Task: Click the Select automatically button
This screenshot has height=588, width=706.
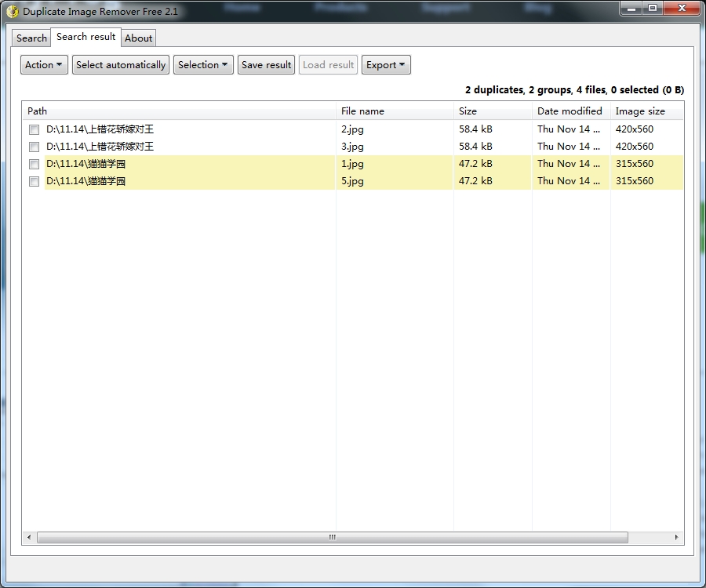Action: 121,65
